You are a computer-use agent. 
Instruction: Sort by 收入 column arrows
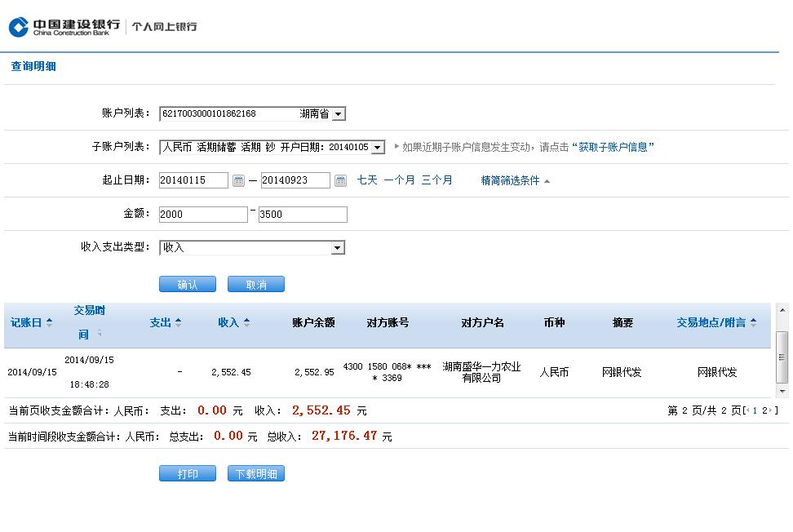pos(247,322)
